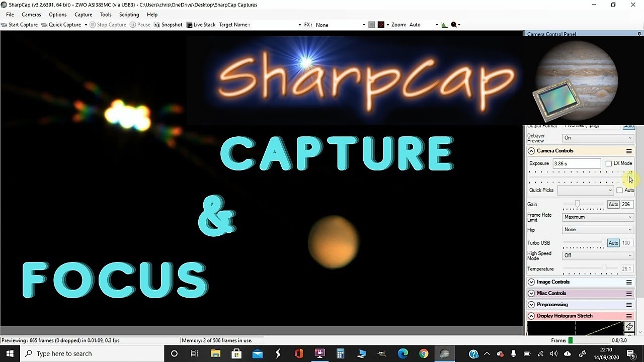Open the Misc Controls hamburger menu
Screen dimensions: 644x362
click(628, 293)
